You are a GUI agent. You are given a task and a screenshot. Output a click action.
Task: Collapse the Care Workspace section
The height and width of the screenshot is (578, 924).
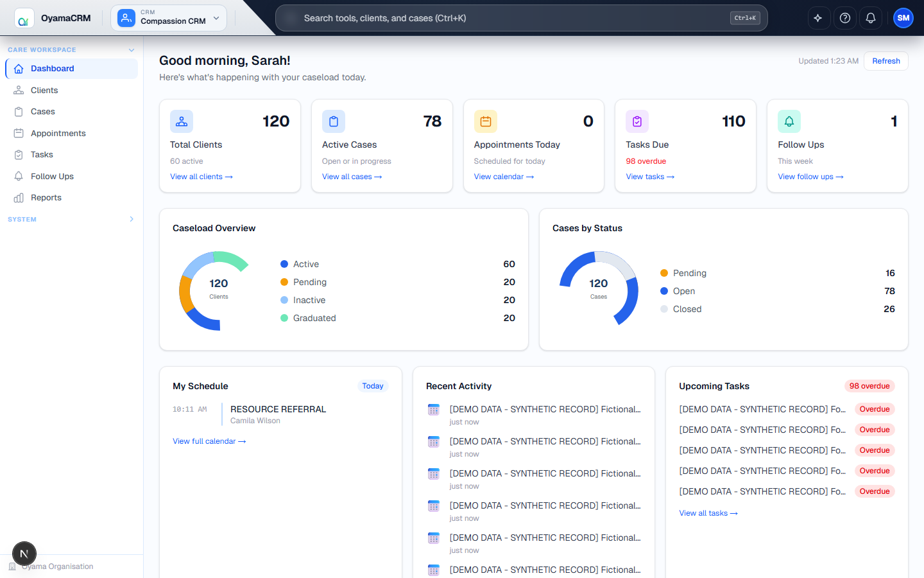(x=71, y=49)
